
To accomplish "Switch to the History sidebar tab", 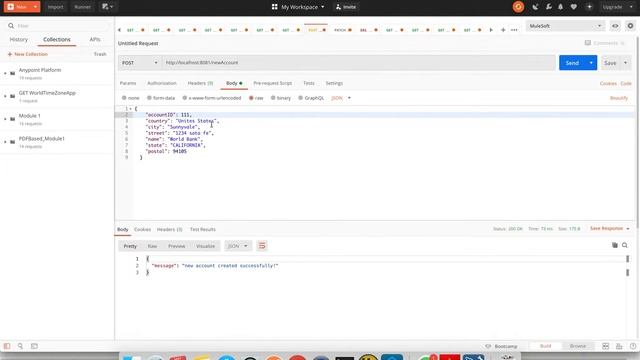I will tap(19, 40).
